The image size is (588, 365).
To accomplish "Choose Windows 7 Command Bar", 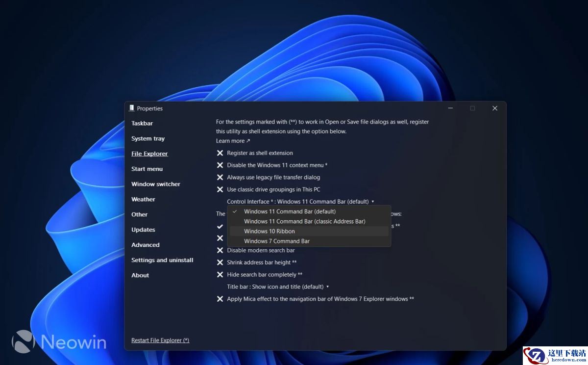I will coord(277,241).
